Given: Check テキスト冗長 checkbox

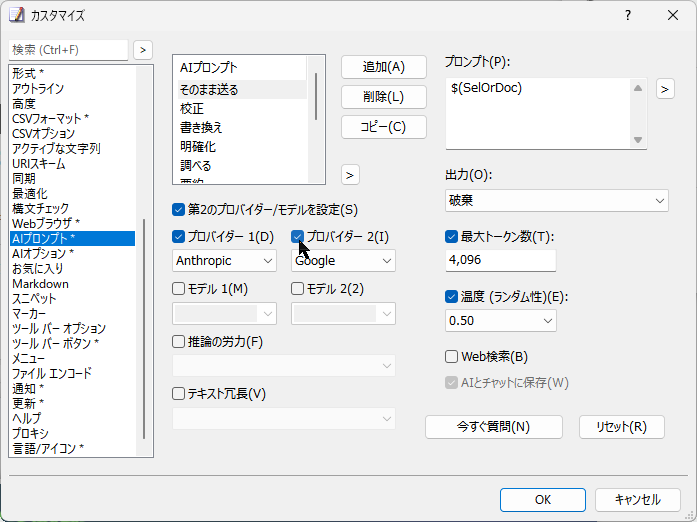Looking at the screenshot, I should point(178,394).
